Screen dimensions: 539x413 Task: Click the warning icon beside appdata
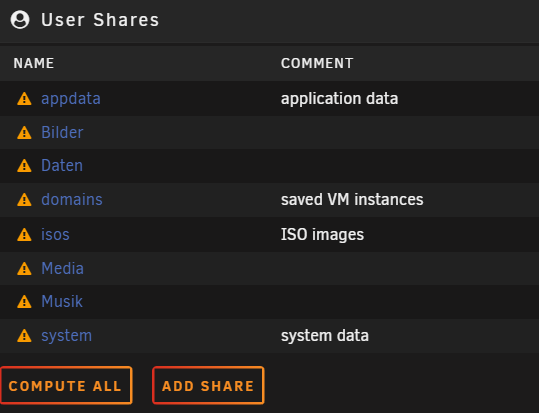tap(24, 99)
